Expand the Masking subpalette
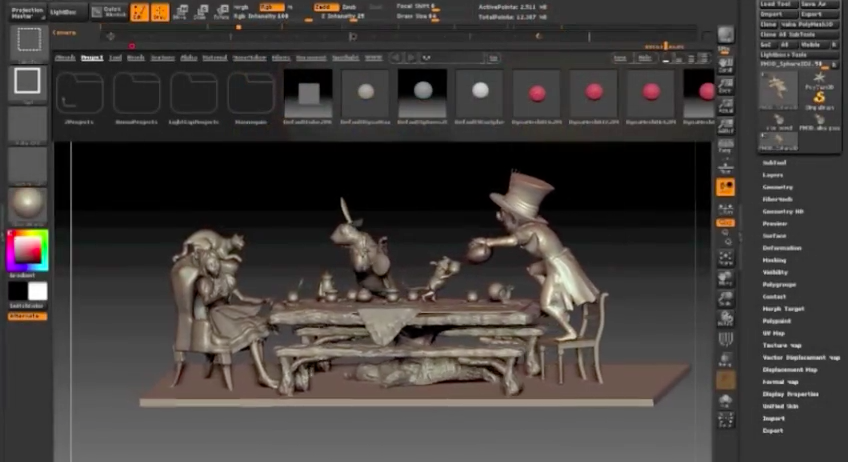This screenshot has width=848, height=462. coord(774,260)
